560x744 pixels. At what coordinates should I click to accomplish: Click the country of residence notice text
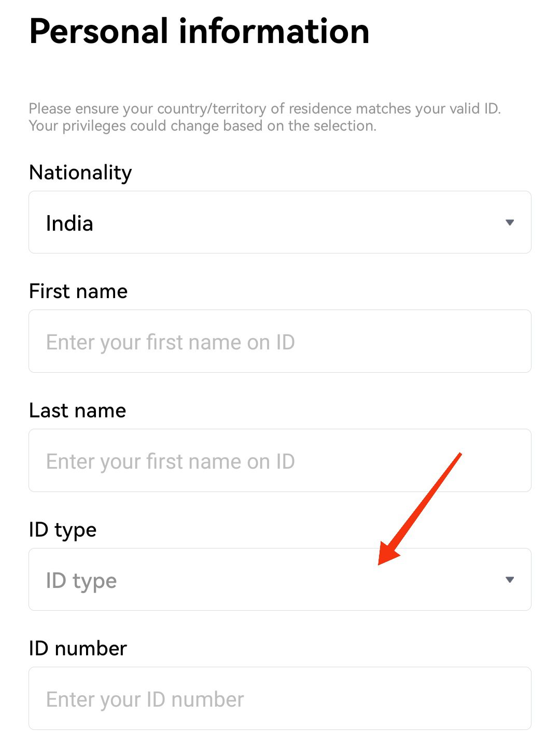click(264, 109)
